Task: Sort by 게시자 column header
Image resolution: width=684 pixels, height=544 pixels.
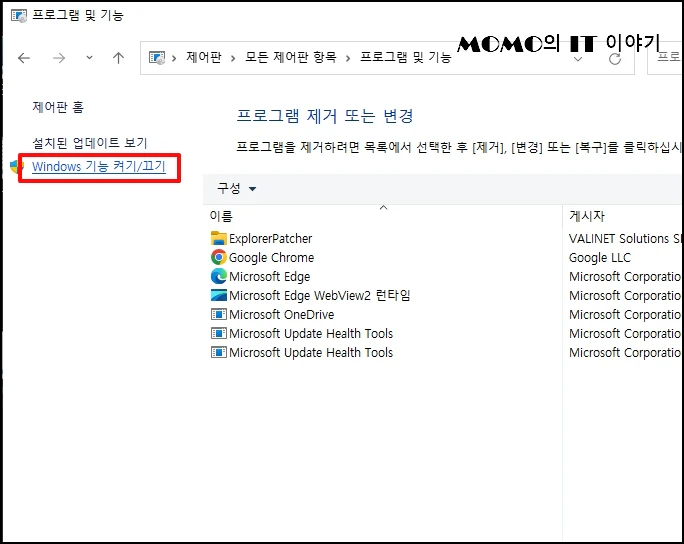Action: point(587,216)
